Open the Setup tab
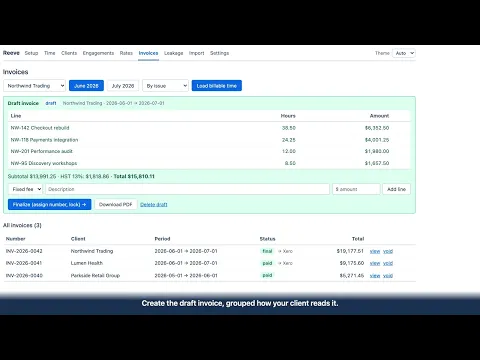 click(31, 53)
